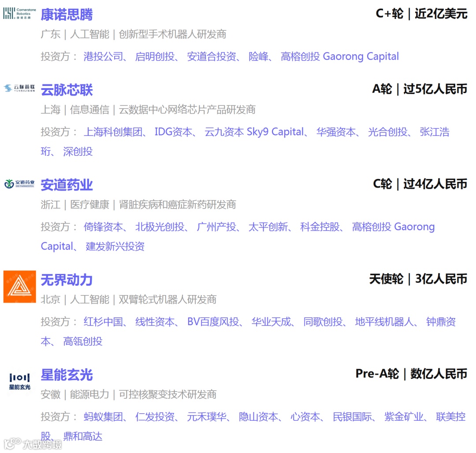476x453 pixels.
Task: Click description 云数据中心网络芯片产品研发商
Action: pyautogui.click(x=187, y=110)
